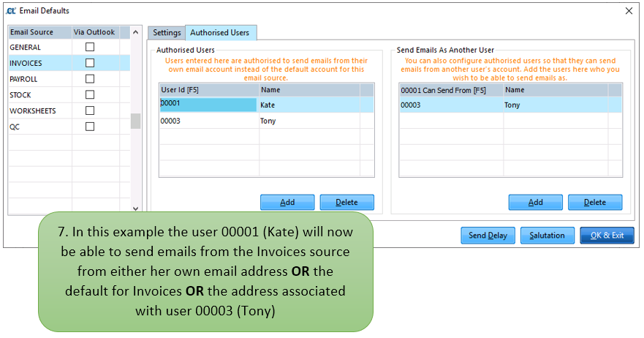Click user id 00001 input cell

tap(208, 105)
